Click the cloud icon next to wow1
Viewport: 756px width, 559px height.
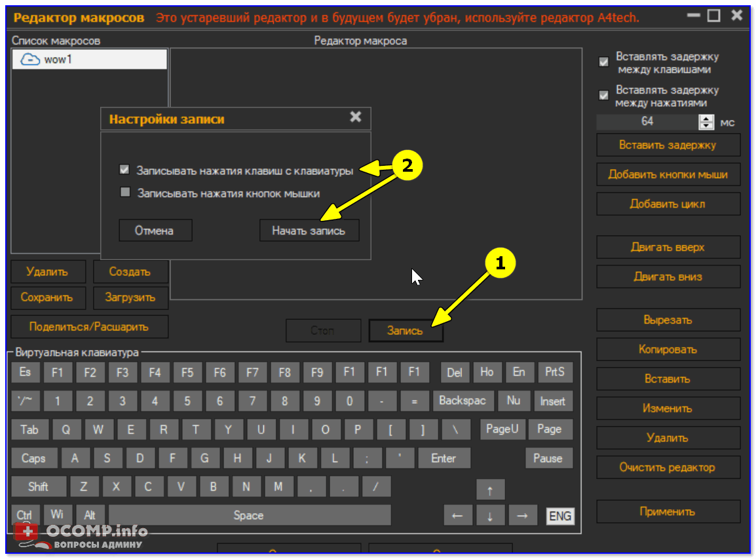click(30, 60)
